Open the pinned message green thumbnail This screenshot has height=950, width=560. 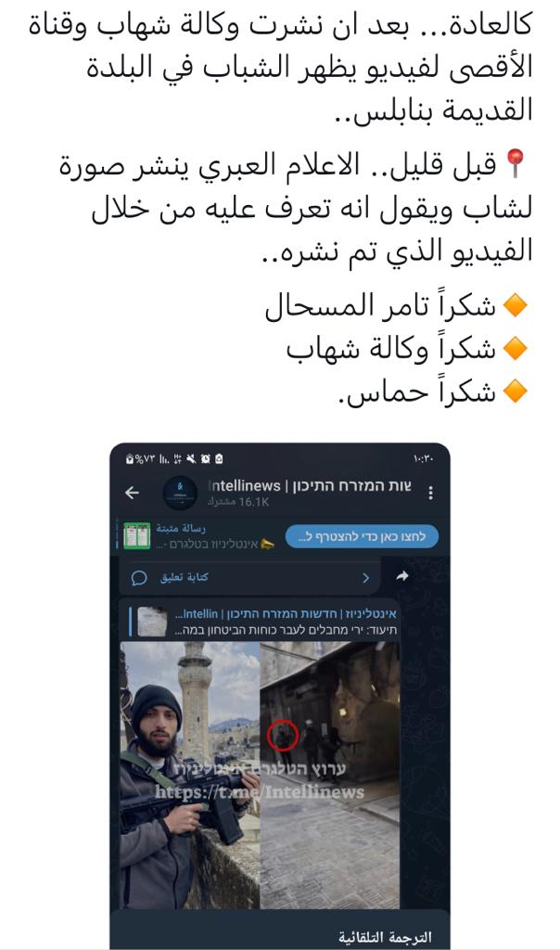point(137,535)
